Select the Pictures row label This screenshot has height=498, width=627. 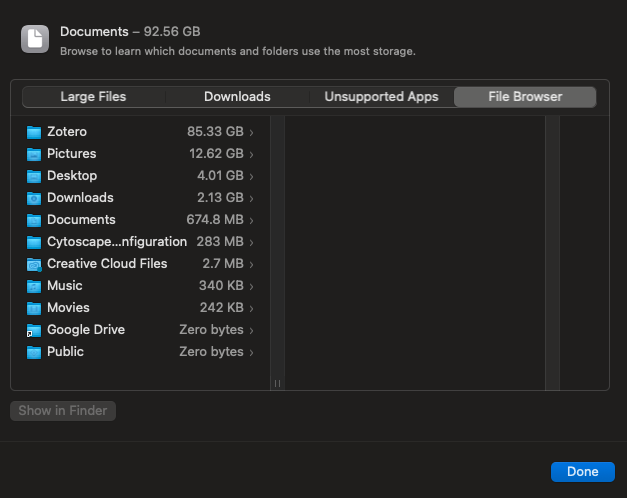[x=72, y=154]
